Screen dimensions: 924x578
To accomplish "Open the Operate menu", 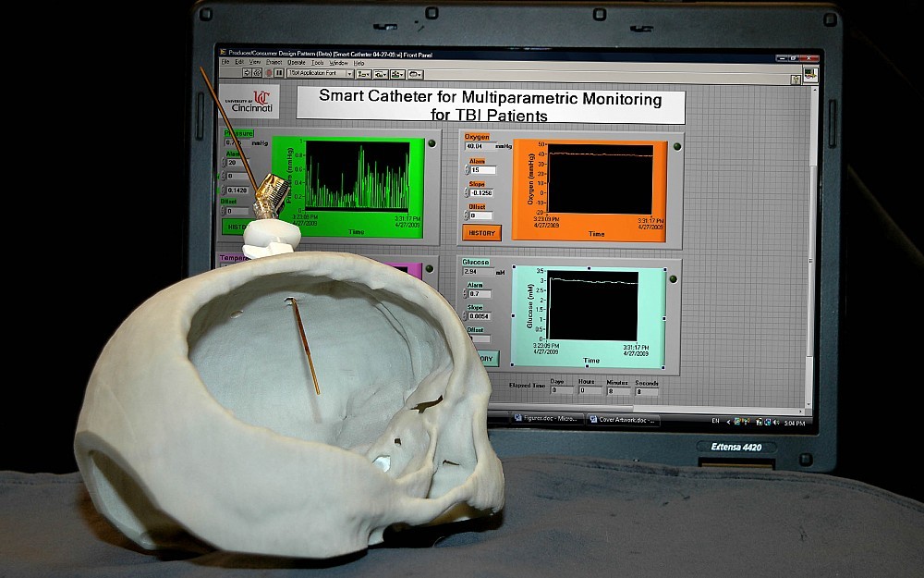I will pos(297,63).
